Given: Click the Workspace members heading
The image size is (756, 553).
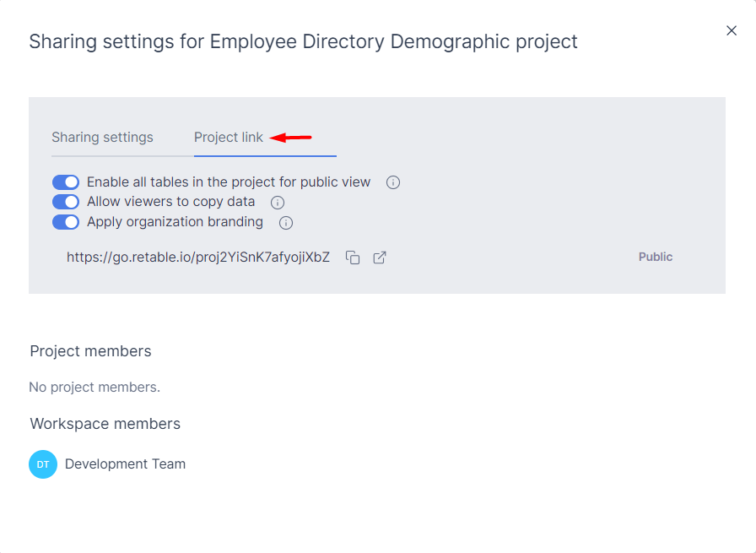Looking at the screenshot, I should pyautogui.click(x=105, y=424).
